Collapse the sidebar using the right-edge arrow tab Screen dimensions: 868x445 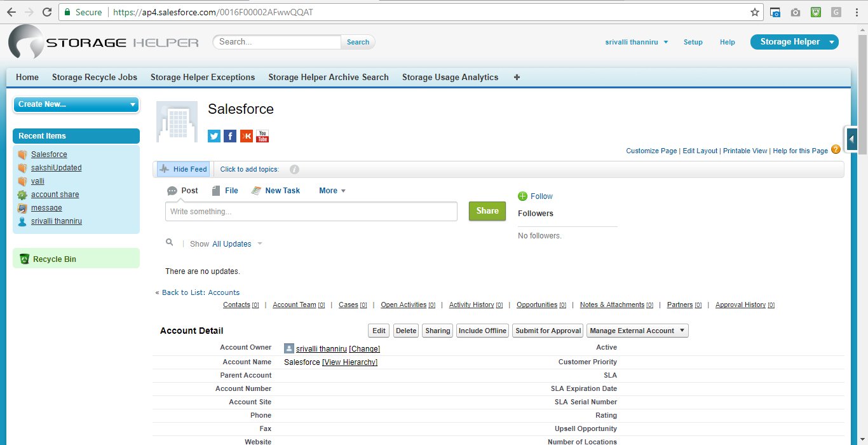(x=851, y=139)
